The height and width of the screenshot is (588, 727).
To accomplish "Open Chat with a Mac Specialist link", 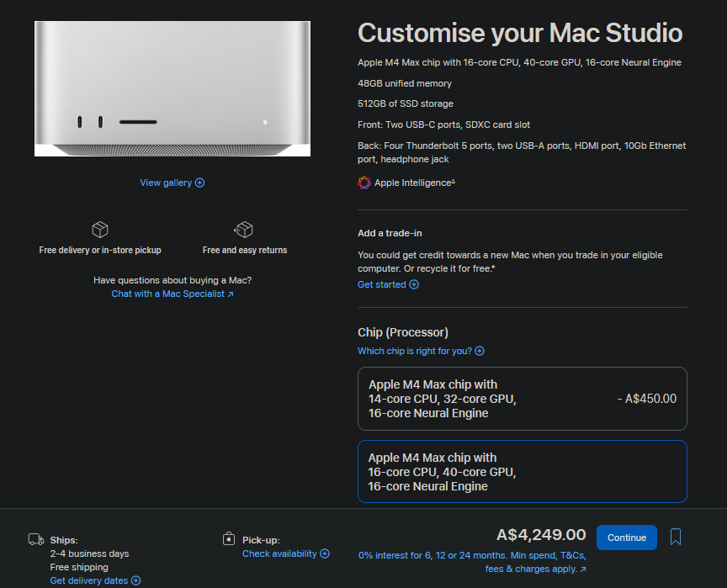I will (172, 294).
